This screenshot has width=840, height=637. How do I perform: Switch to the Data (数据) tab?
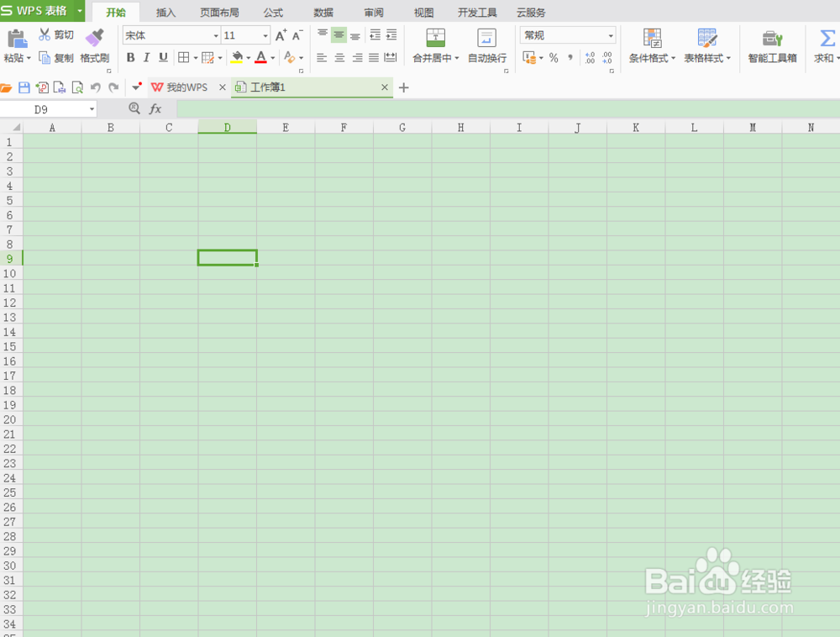(x=323, y=13)
